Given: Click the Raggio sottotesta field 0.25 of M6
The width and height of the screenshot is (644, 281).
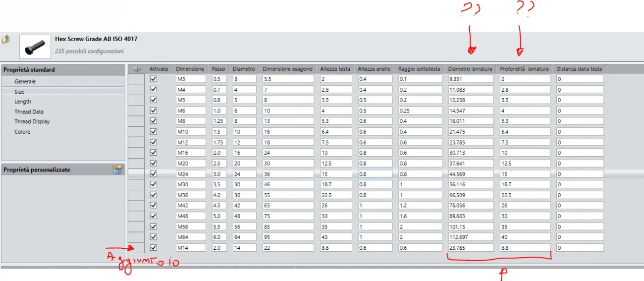Looking at the screenshot, I should [x=419, y=111].
